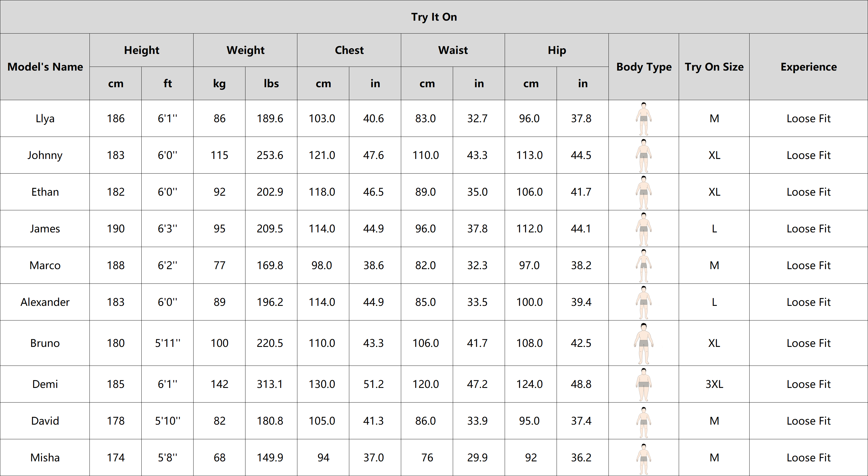Click the Try It On title header
The height and width of the screenshot is (476, 868).
[434, 17]
